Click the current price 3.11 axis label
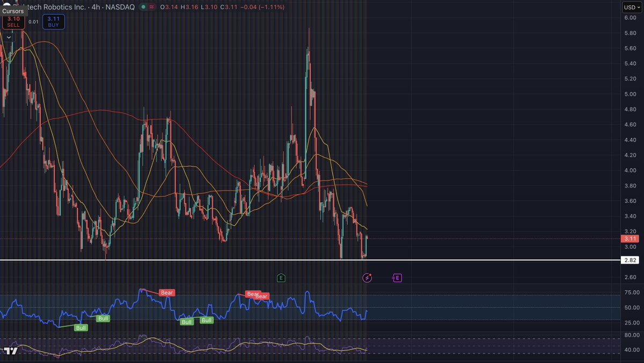This screenshot has width=644, height=363. (629, 239)
